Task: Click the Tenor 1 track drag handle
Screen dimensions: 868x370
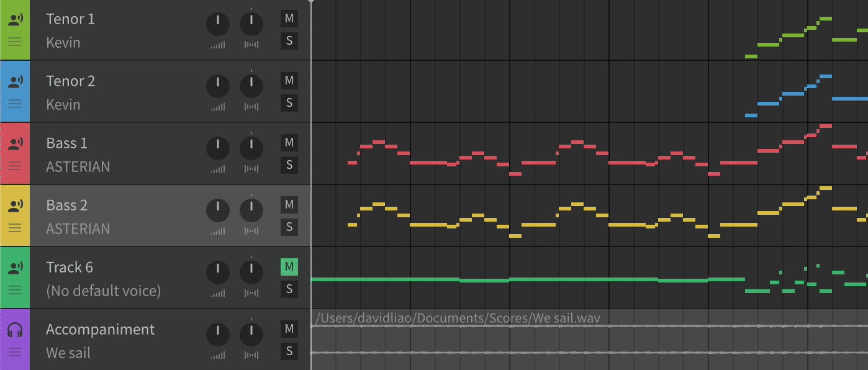Action: [x=15, y=42]
